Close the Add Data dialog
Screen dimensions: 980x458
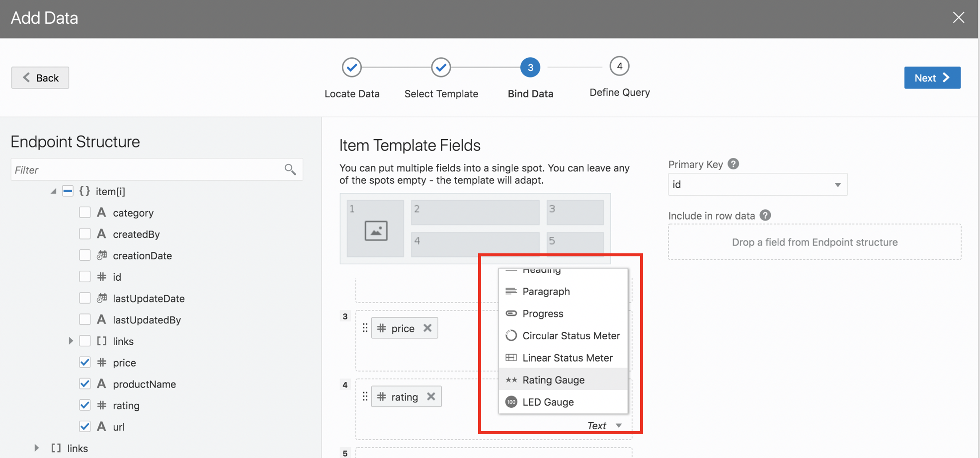pyautogui.click(x=959, y=17)
